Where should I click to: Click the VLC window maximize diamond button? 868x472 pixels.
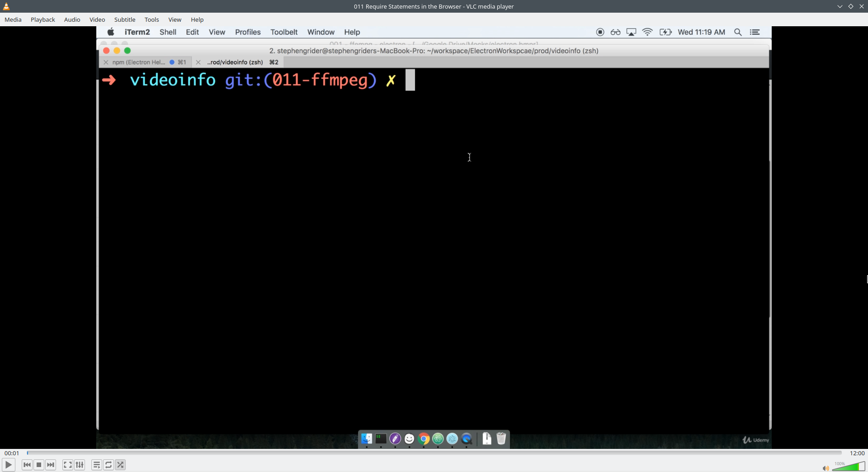(x=851, y=6)
